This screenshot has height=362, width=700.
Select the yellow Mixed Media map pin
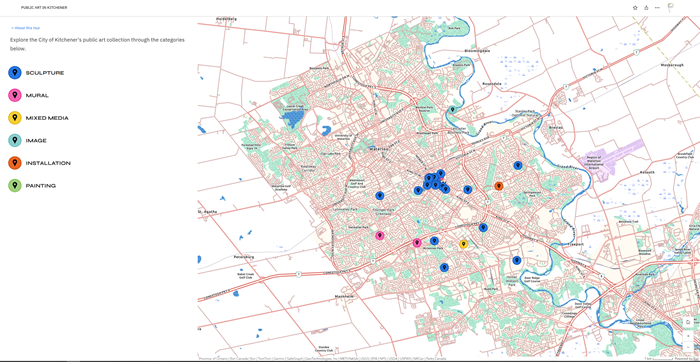point(463,244)
